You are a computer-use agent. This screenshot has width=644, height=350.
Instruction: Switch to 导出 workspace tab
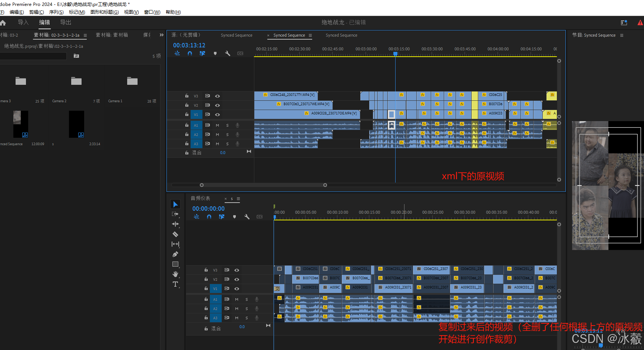click(66, 23)
